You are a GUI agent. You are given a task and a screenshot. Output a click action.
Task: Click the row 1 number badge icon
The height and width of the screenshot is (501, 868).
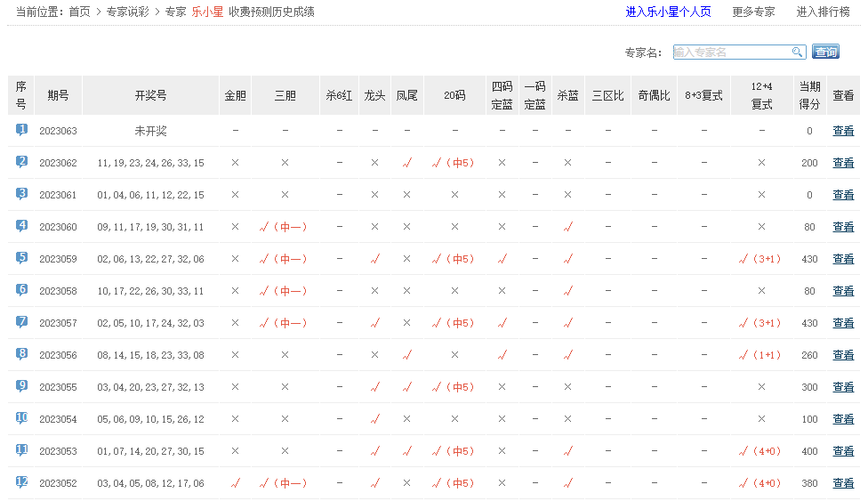(x=21, y=130)
